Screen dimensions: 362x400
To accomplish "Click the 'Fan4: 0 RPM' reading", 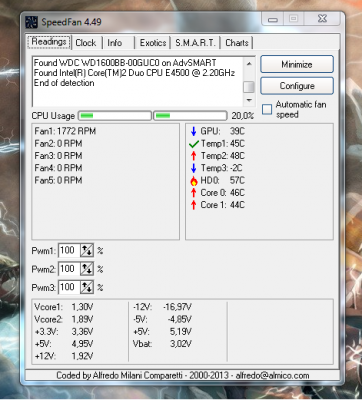I will tap(58, 168).
